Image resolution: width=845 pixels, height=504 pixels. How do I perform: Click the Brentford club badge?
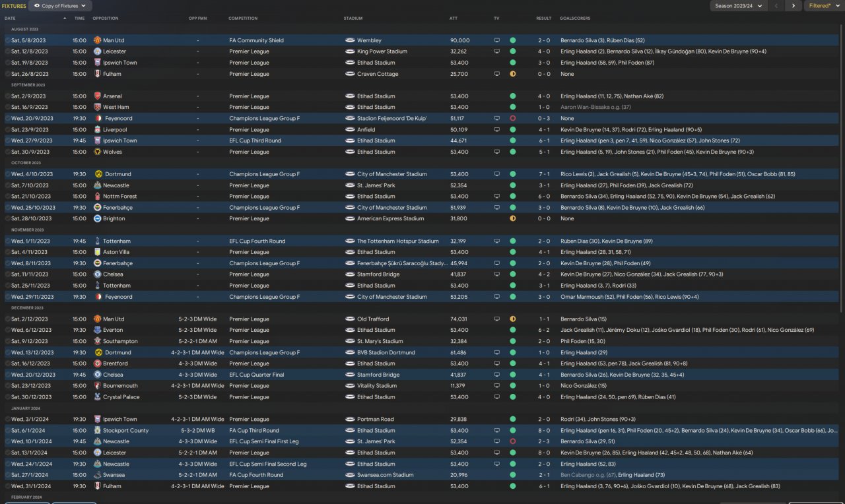click(x=98, y=363)
